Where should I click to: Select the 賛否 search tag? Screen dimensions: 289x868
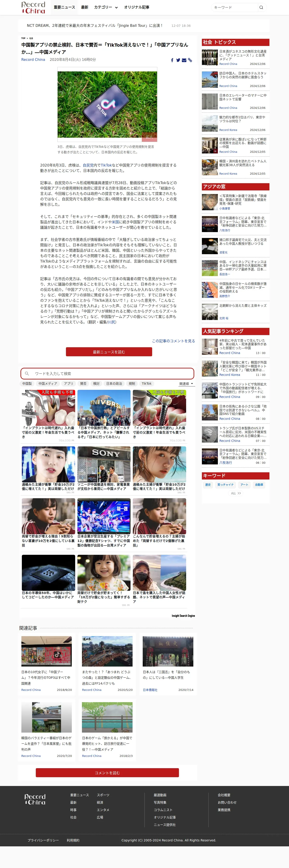[x=83, y=384]
